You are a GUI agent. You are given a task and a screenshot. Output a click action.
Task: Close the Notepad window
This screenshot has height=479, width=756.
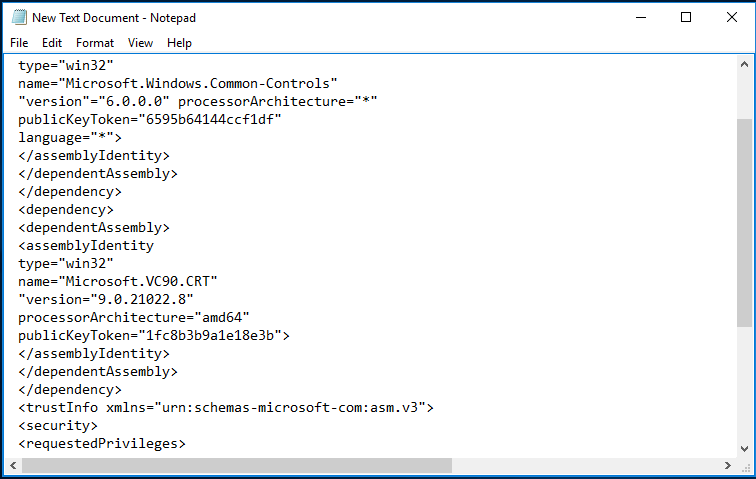(x=732, y=17)
